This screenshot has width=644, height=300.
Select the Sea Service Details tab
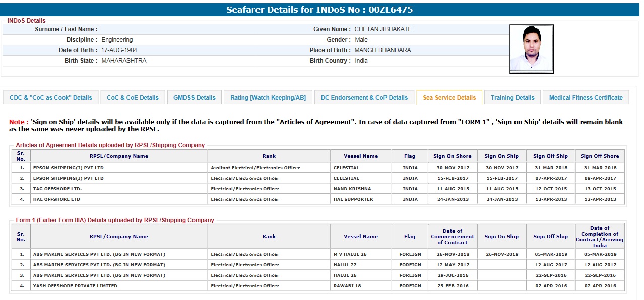pyautogui.click(x=449, y=98)
